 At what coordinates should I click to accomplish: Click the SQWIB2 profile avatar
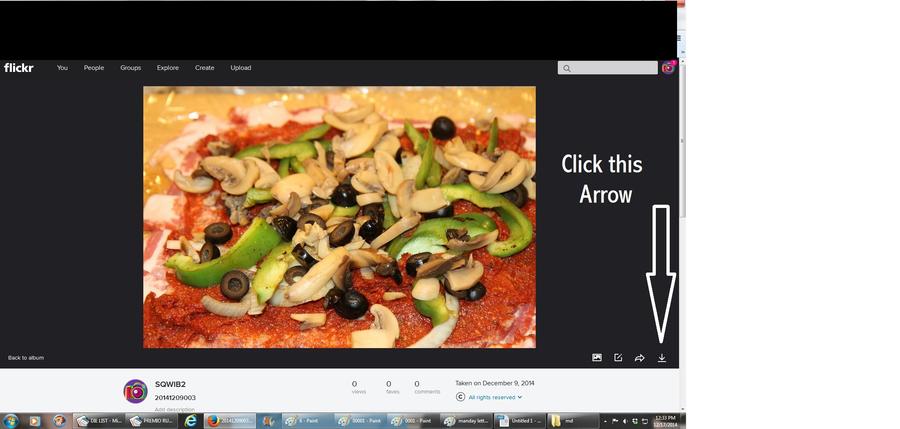point(135,391)
